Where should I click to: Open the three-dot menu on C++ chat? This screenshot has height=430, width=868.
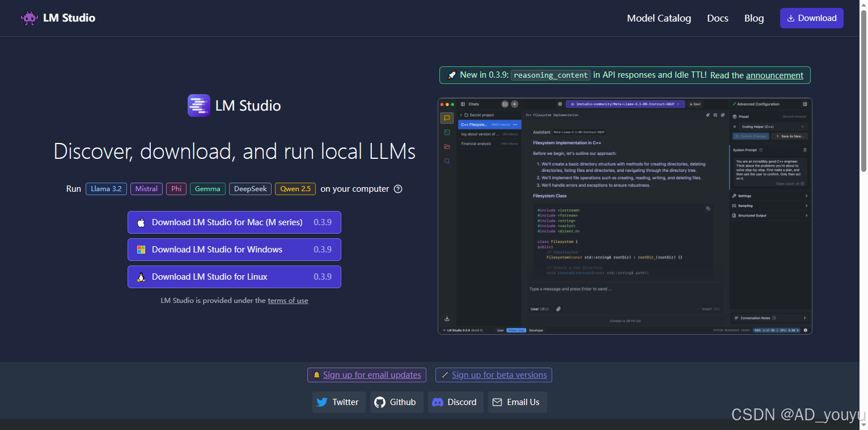tap(515, 124)
